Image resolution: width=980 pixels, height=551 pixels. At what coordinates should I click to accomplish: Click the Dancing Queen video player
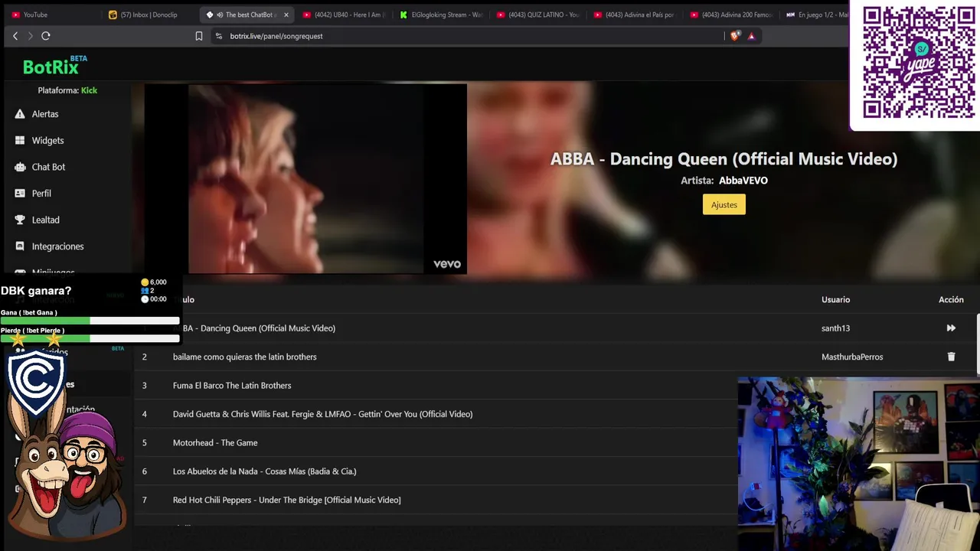coord(305,178)
